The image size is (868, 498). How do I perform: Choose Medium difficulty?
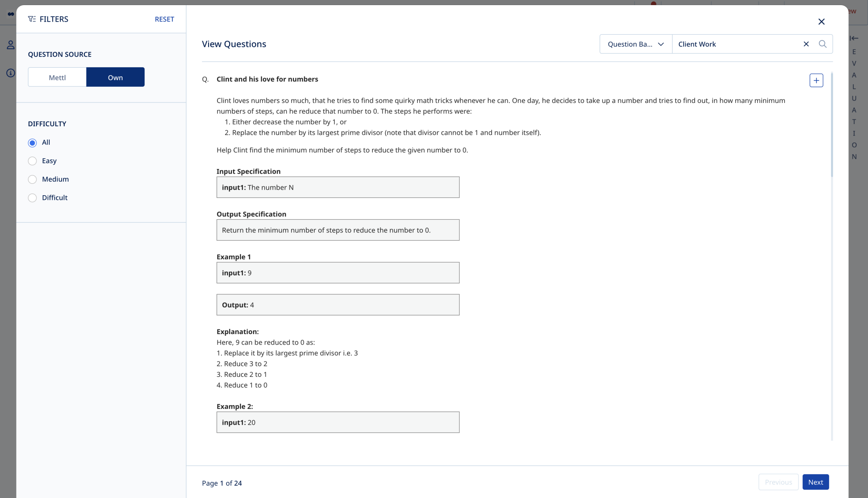(32, 179)
